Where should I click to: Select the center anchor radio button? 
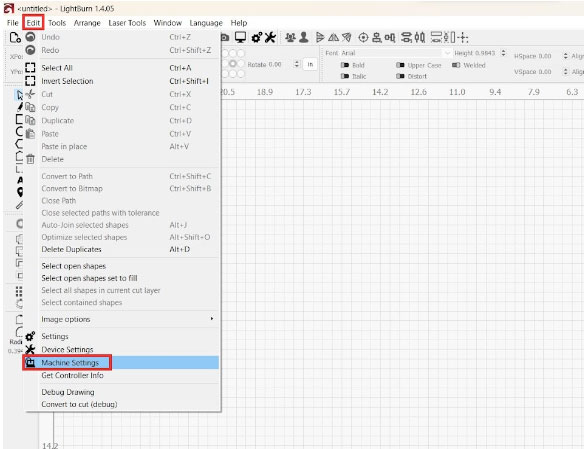(233, 64)
